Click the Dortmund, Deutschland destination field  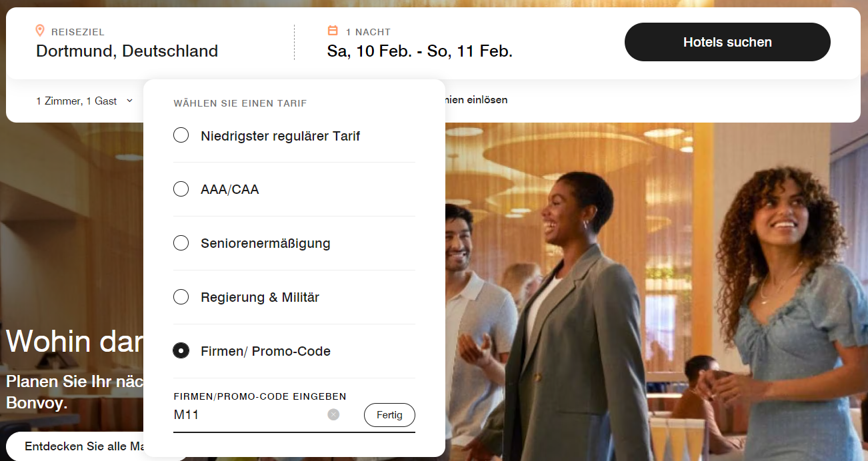pyautogui.click(x=127, y=51)
